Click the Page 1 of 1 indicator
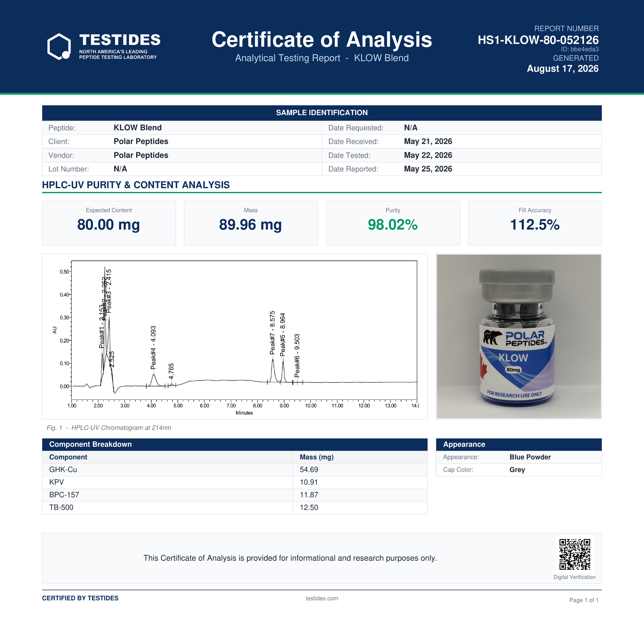Image resolution: width=644 pixels, height=644 pixels. click(584, 600)
